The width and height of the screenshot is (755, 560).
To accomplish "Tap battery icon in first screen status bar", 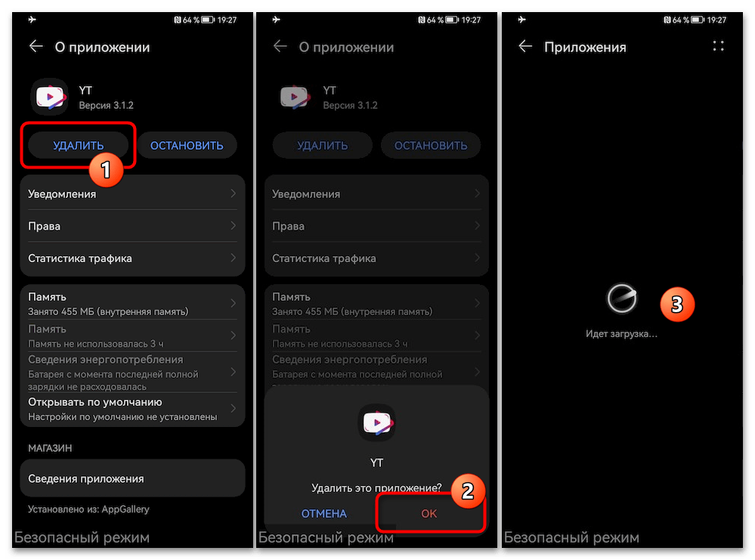I will tap(208, 20).
